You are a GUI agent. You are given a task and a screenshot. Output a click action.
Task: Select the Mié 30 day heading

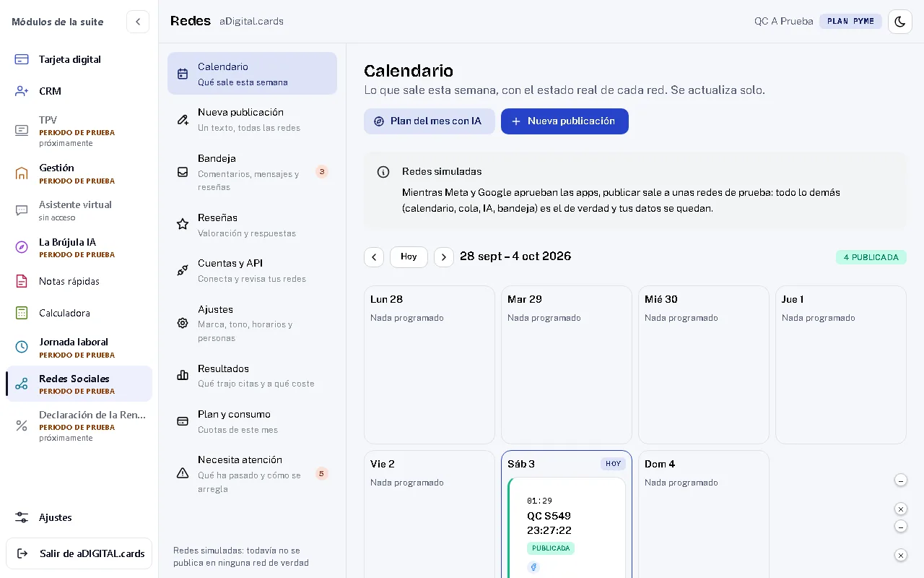point(661,299)
